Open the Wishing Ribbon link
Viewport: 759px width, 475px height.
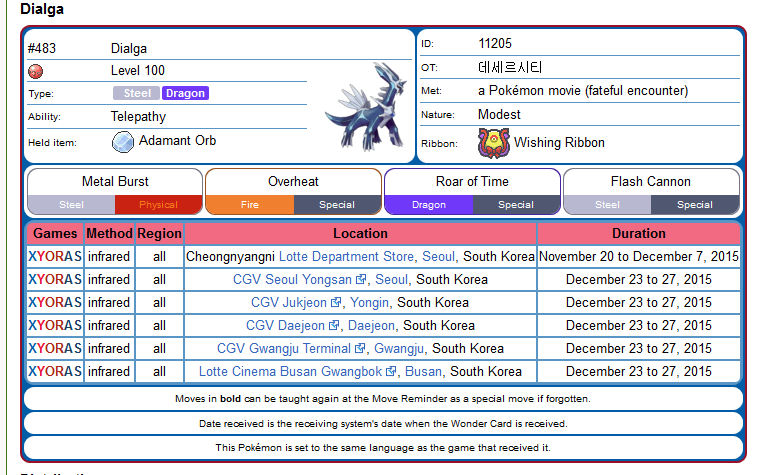tap(559, 142)
